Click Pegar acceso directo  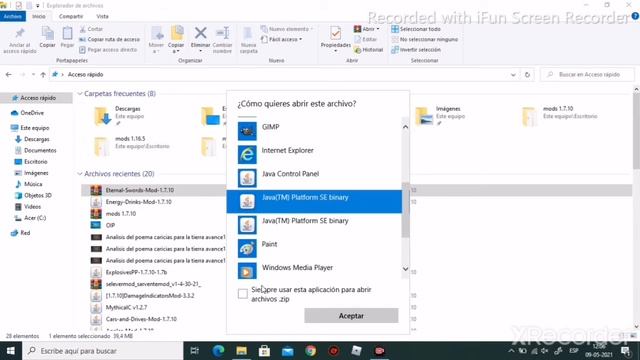(108, 49)
